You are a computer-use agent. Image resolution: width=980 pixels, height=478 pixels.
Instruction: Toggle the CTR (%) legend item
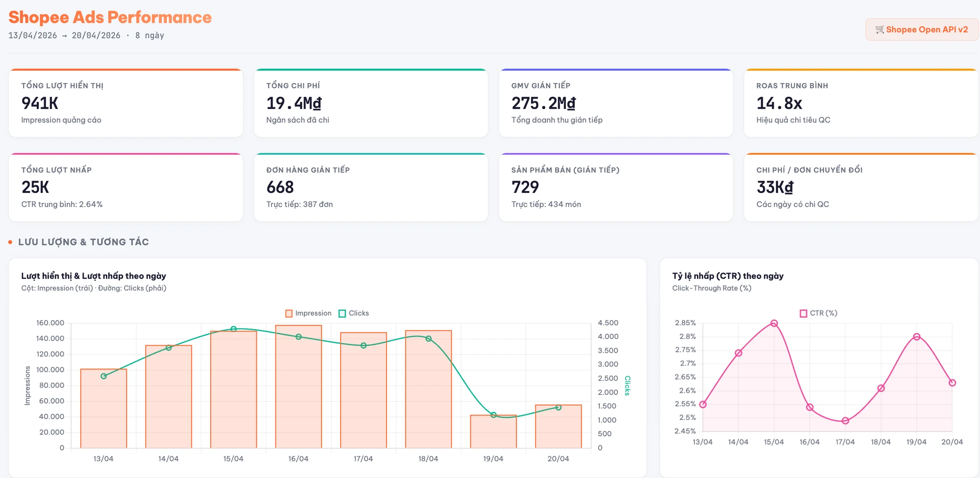[x=818, y=313]
